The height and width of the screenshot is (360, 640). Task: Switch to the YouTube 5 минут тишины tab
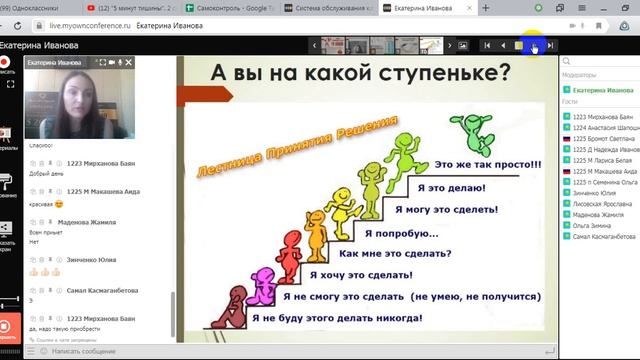(x=131, y=8)
